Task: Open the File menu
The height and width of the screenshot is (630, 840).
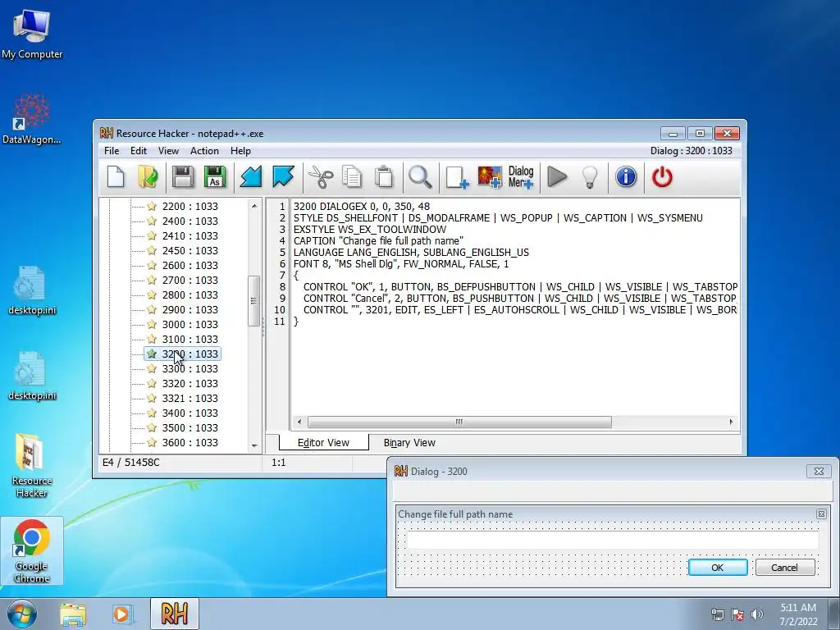Action: tap(112, 151)
